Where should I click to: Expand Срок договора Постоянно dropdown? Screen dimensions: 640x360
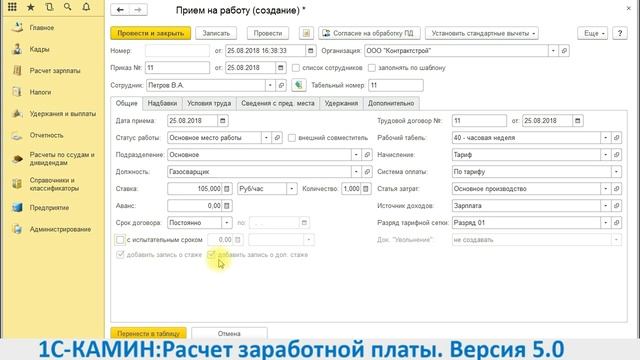pos(227,223)
